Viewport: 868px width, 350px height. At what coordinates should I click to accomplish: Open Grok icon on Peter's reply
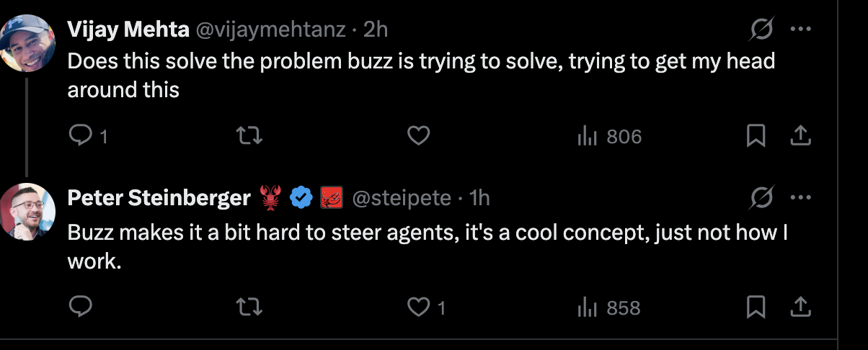tap(761, 197)
